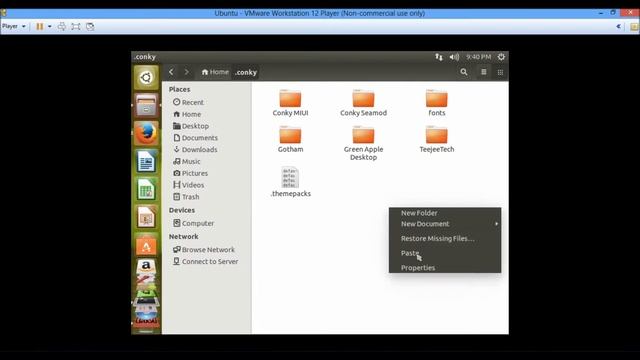Go back in folder history
The image size is (640, 360).
(x=171, y=72)
